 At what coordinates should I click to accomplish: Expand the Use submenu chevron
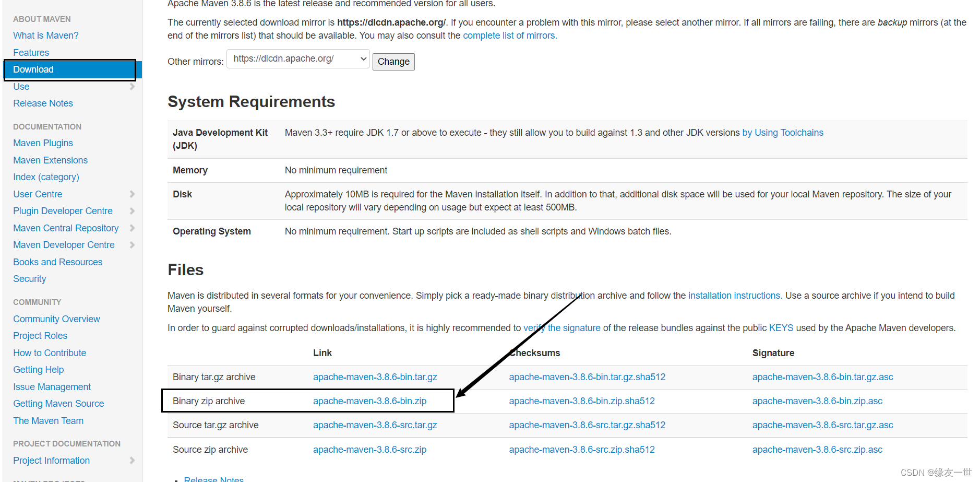132,87
